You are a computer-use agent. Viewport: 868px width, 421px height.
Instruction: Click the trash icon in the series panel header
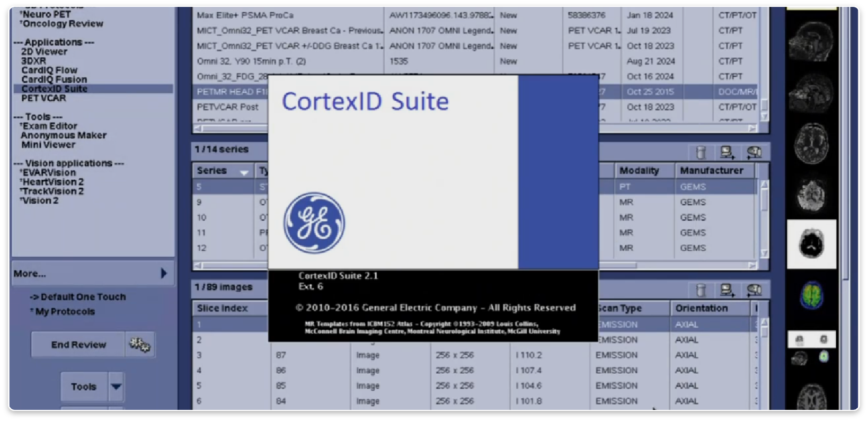[x=701, y=153]
